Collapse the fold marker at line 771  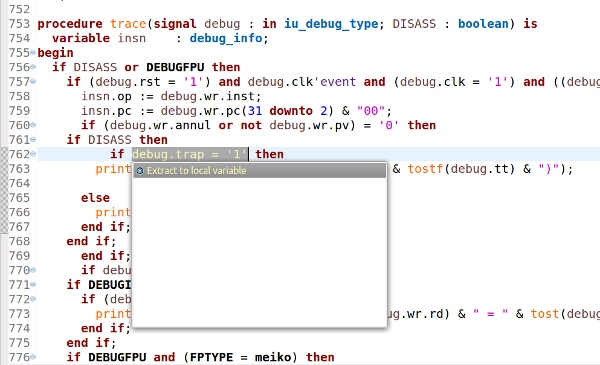[33, 285]
